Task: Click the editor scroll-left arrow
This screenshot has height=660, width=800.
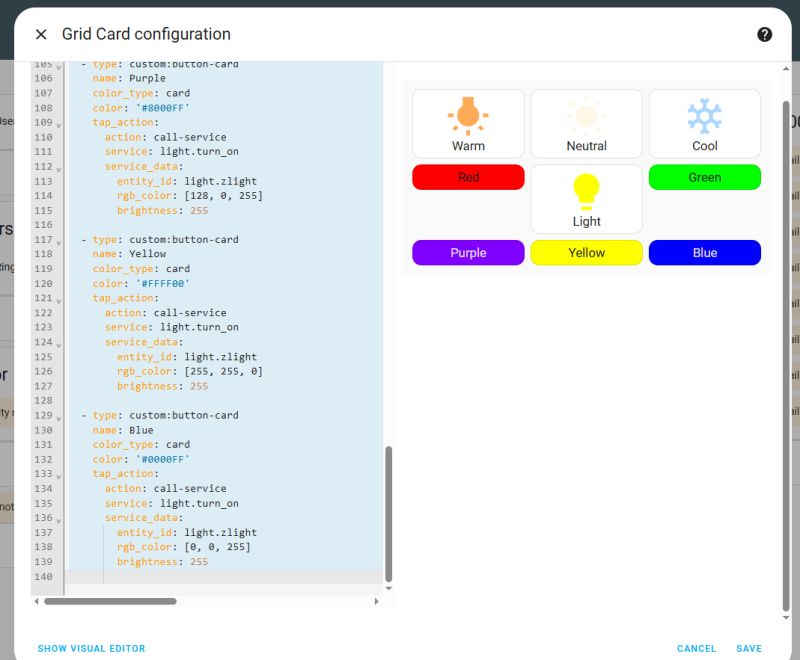Action: (36, 601)
